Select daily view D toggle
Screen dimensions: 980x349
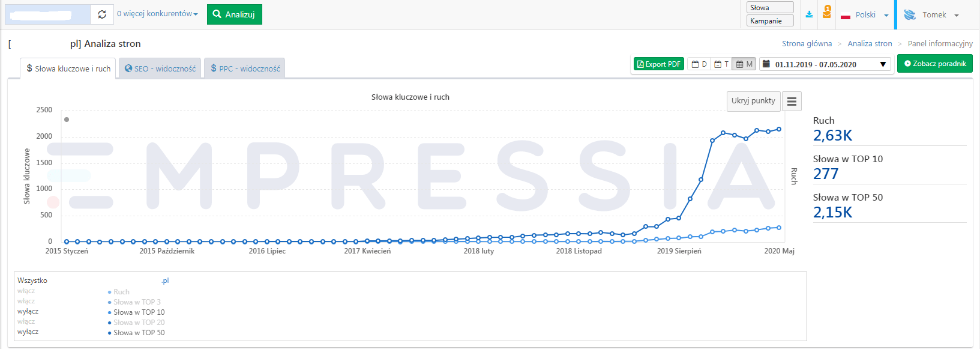click(x=699, y=64)
